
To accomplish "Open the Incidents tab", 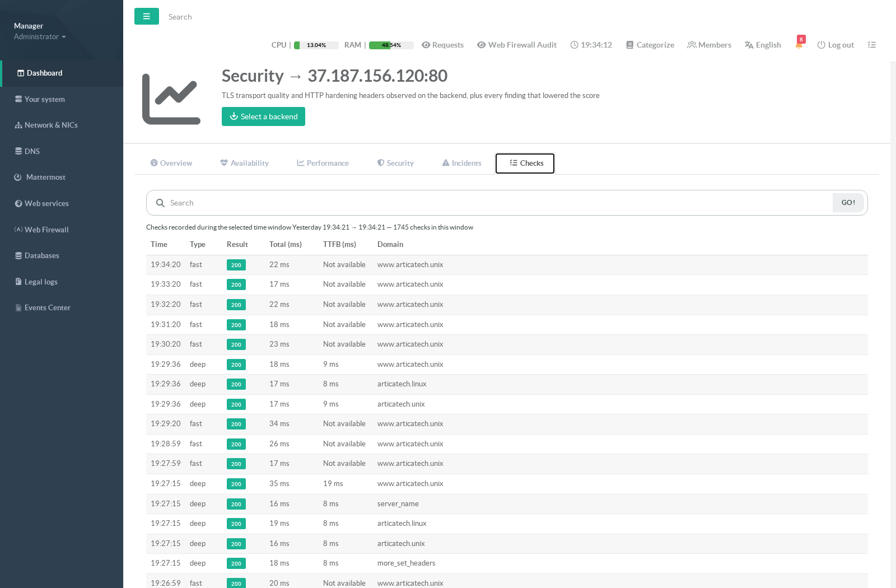I will point(461,163).
